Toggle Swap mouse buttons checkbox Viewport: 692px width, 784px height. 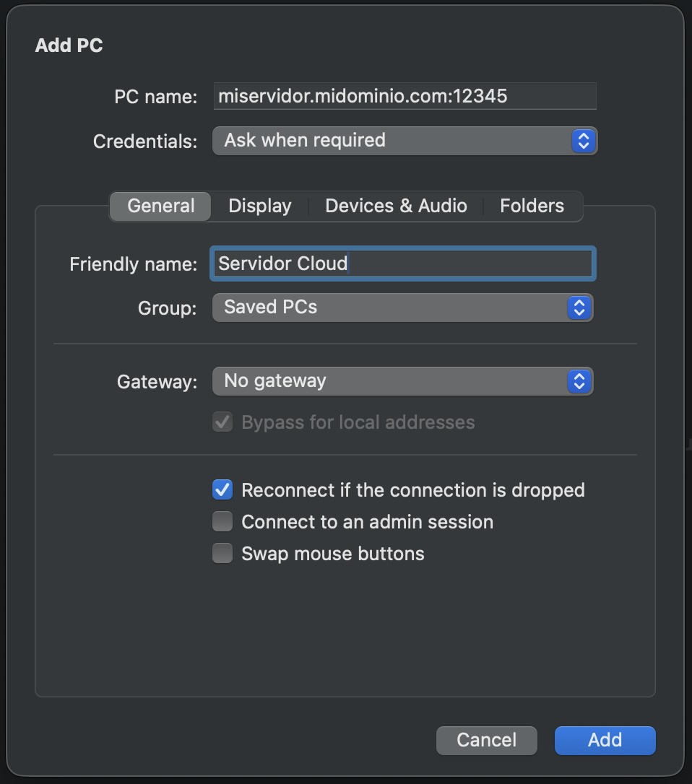(x=222, y=554)
